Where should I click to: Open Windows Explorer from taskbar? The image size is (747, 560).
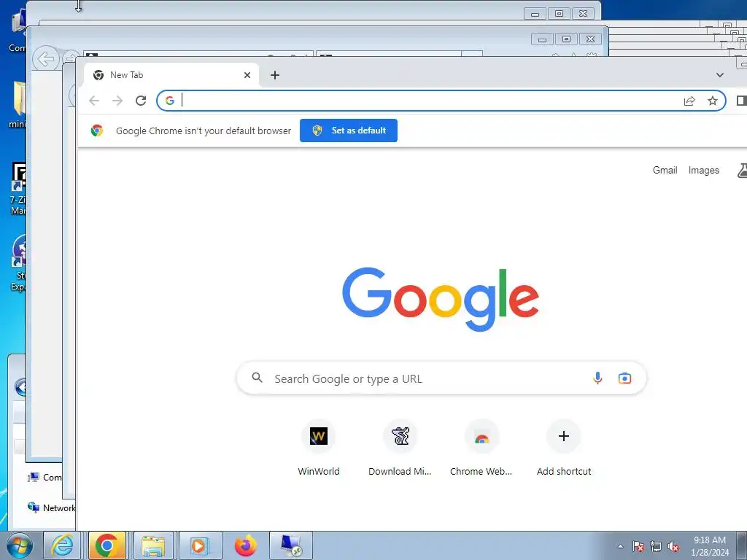click(x=153, y=545)
